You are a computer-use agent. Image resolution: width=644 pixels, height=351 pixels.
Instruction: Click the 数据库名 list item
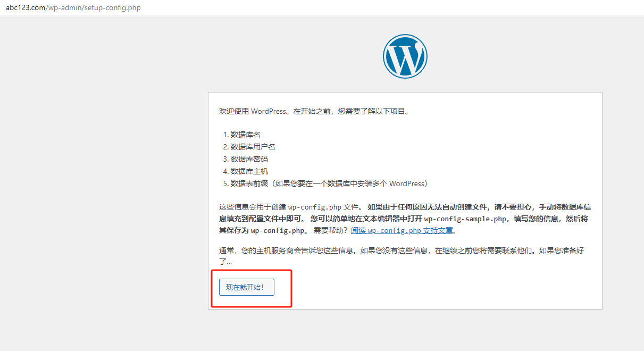(x=246, y=135)
